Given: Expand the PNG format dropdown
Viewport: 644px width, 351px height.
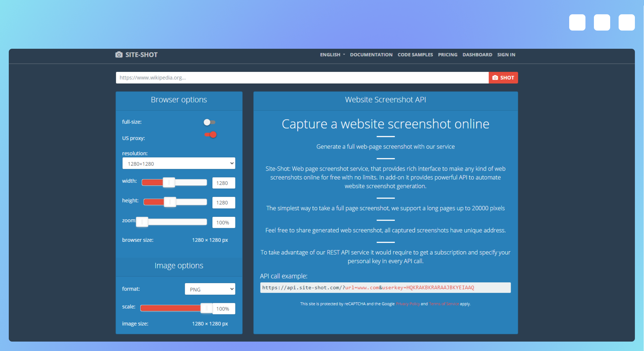Looking at the screenshot, I should [210, 289].
